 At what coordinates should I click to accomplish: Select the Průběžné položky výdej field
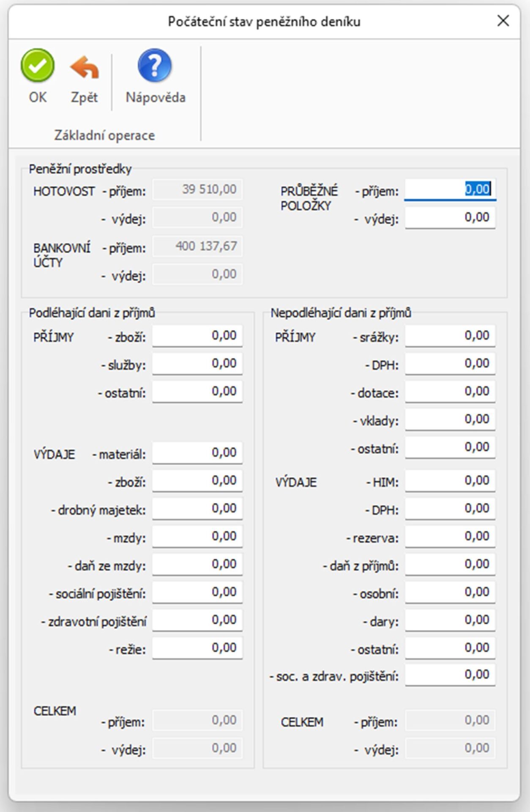coord(450,217)
